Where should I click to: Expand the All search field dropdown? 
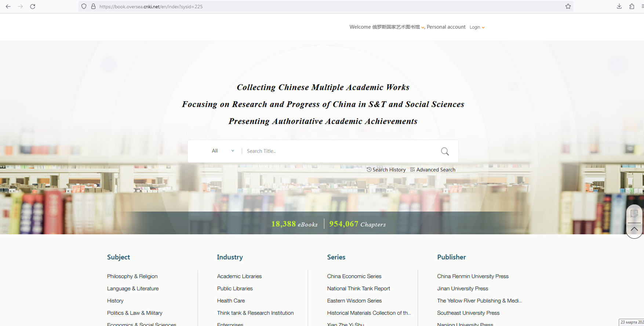tap(223, 151)
